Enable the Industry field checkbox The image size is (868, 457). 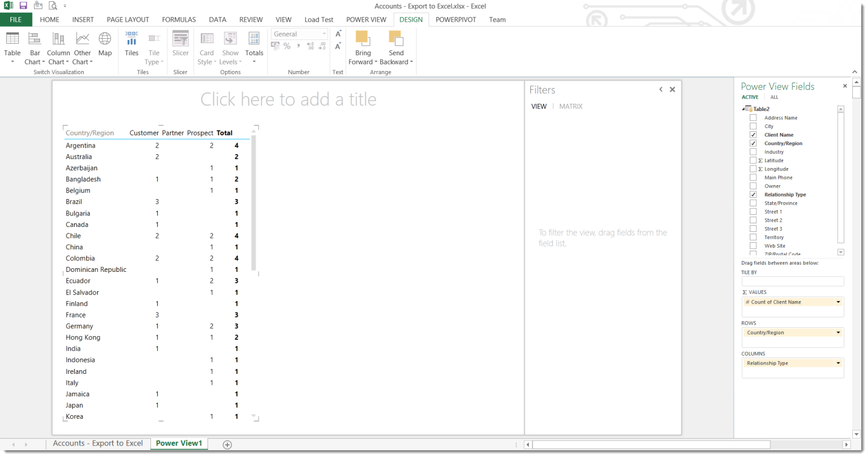(753, 152)
